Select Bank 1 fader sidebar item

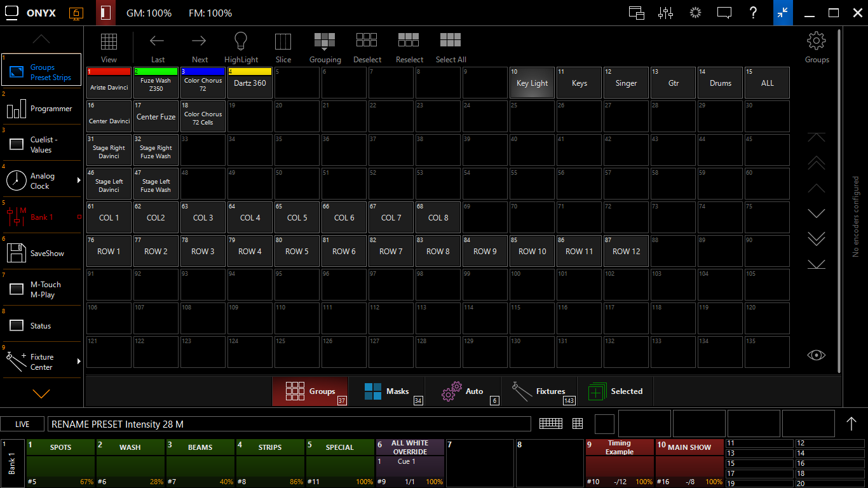pyautogui.click(x=42, y=217)
